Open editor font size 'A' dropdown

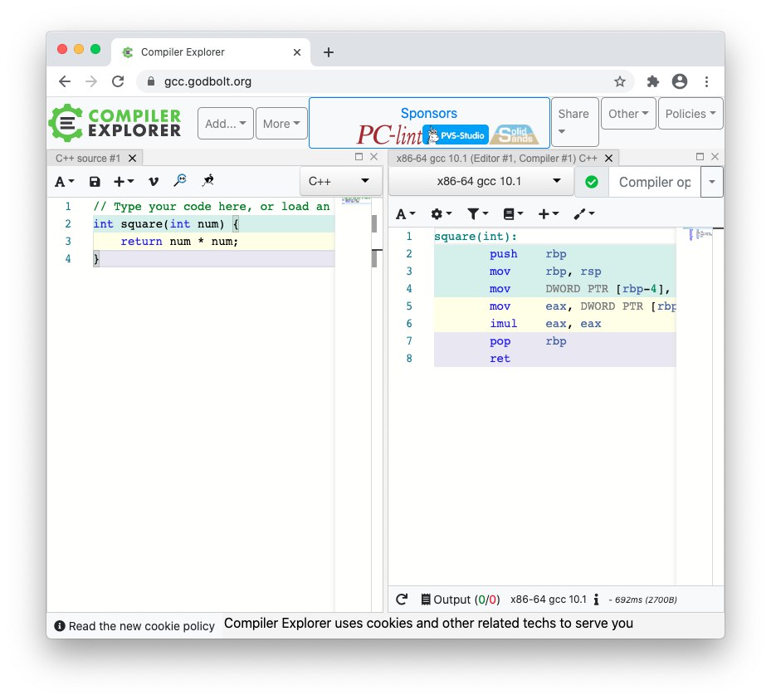[x=65, y=182]
